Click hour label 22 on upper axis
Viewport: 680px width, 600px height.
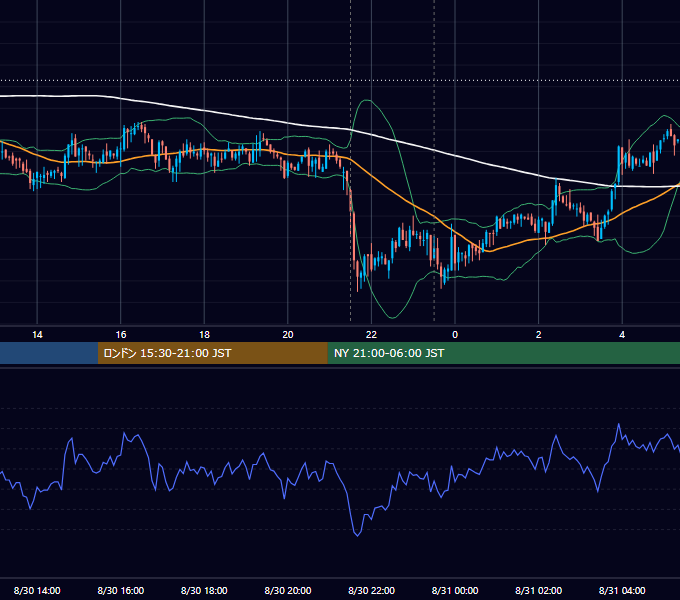(372, 335)
